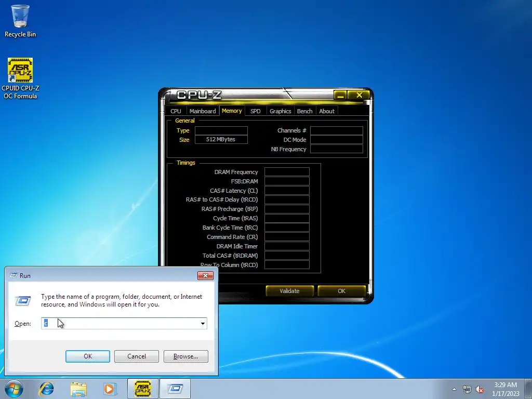Close the CPU-Z window
The image size is (532, 399).
(x=360, y=95)
